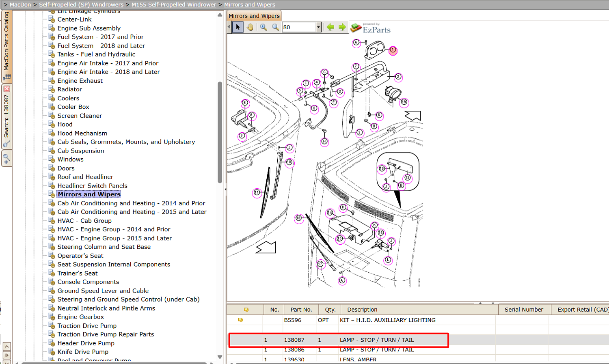Click callout 17 on the lower wiper
Image resolution: width=609 pixels, height=364 pixels.
click(x=320, y=264)
